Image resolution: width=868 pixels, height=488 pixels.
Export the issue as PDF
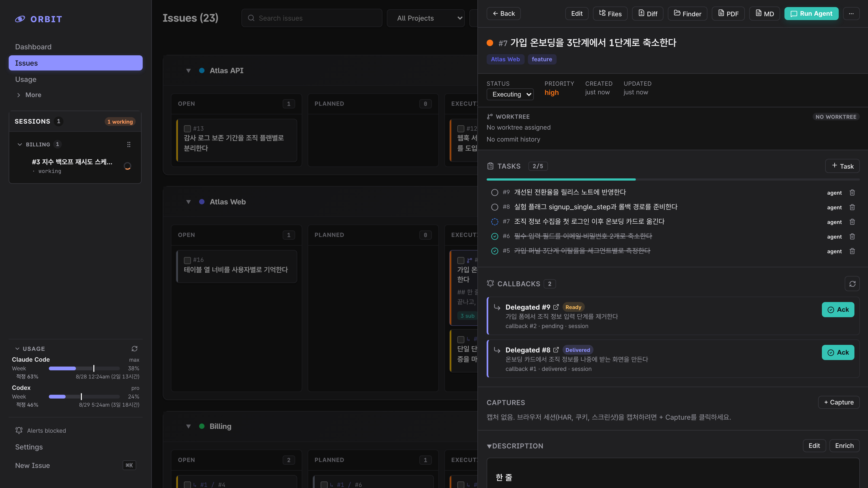[728, 14]
